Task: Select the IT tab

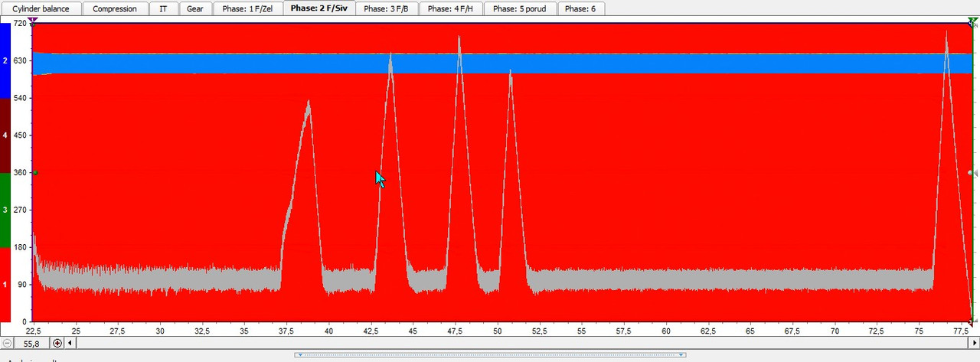Action: pos(163,9)
